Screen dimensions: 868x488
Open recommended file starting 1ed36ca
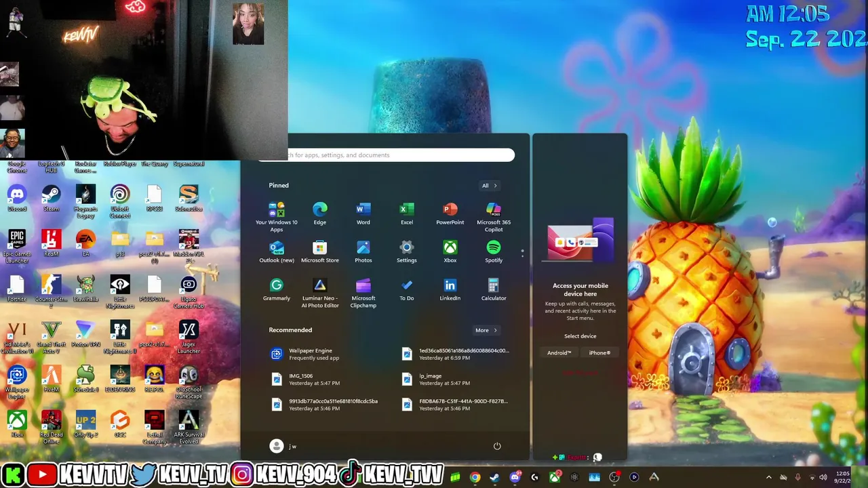click(455, 354)
